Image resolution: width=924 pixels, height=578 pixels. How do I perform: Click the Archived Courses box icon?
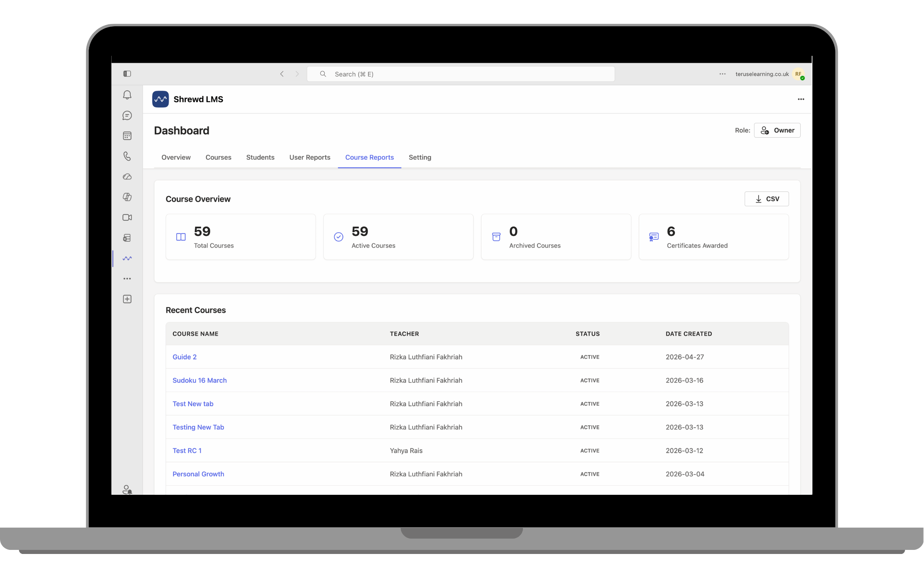pos(496,237)
